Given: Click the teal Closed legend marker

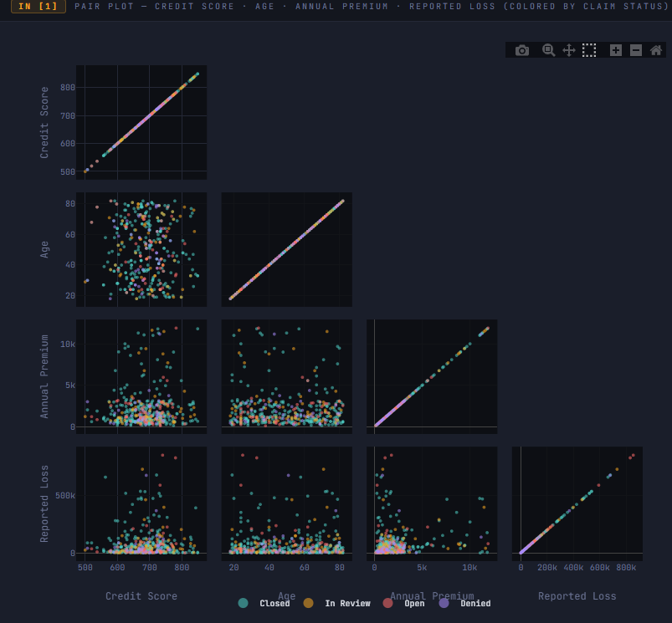Looking at the screenshot, I should [243, 603].
